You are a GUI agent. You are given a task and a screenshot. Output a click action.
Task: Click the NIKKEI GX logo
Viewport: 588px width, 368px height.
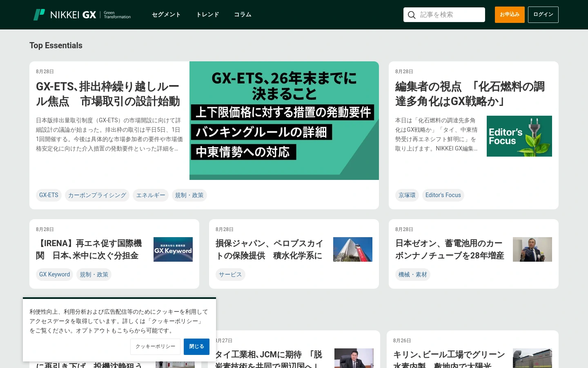tap(82, 15)
